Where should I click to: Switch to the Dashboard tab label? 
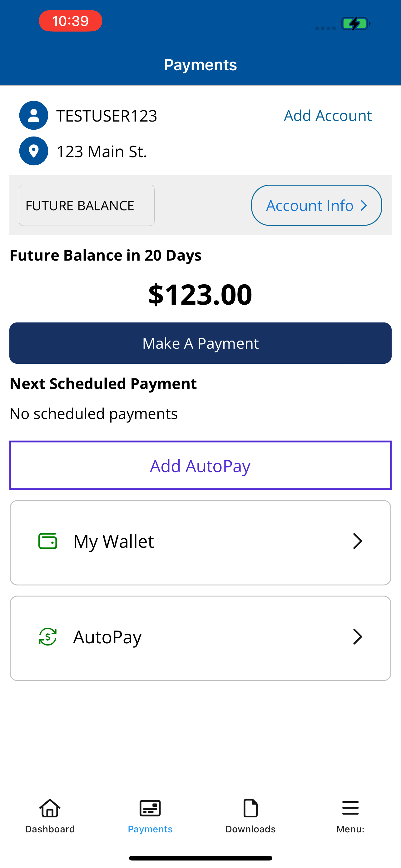click(50, 829)
